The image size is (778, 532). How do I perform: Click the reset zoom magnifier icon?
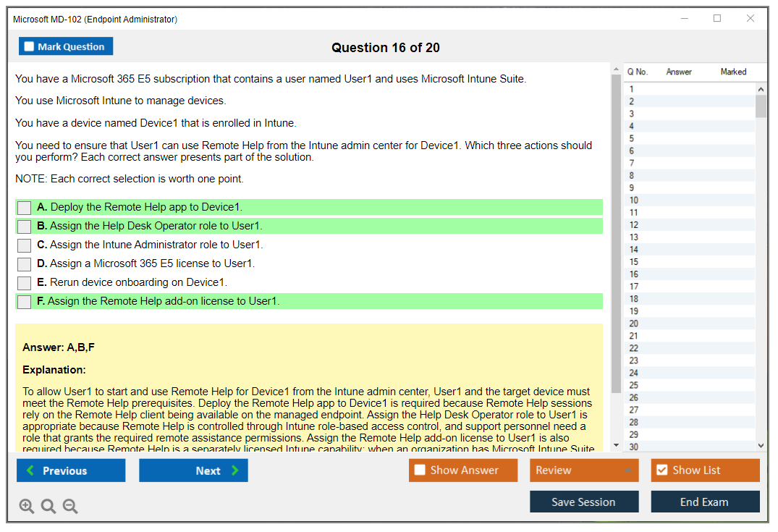(x=48, y=506)
